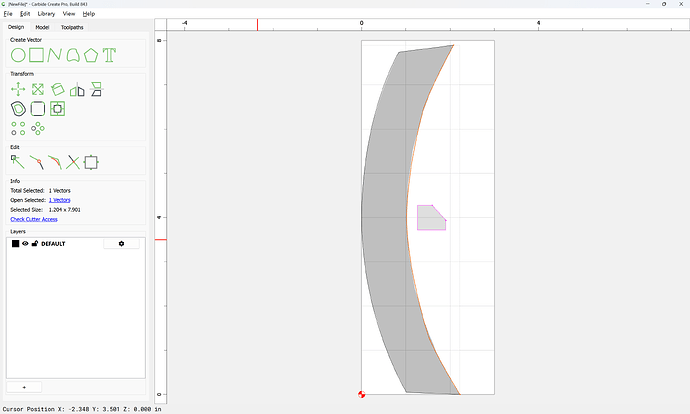This screenshot has height=414, width=690.
Task: Select the Create Rectangle tool
Action: 37,55
